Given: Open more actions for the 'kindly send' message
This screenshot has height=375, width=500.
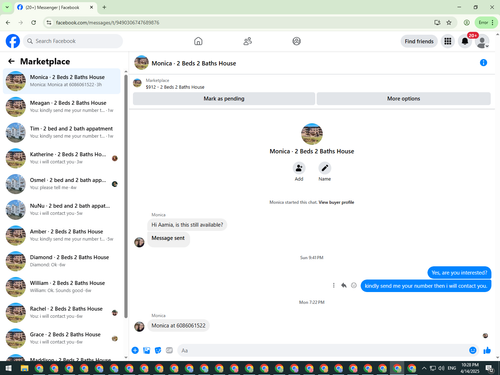Looking at the screenshot, I should (x=333, y=285).
